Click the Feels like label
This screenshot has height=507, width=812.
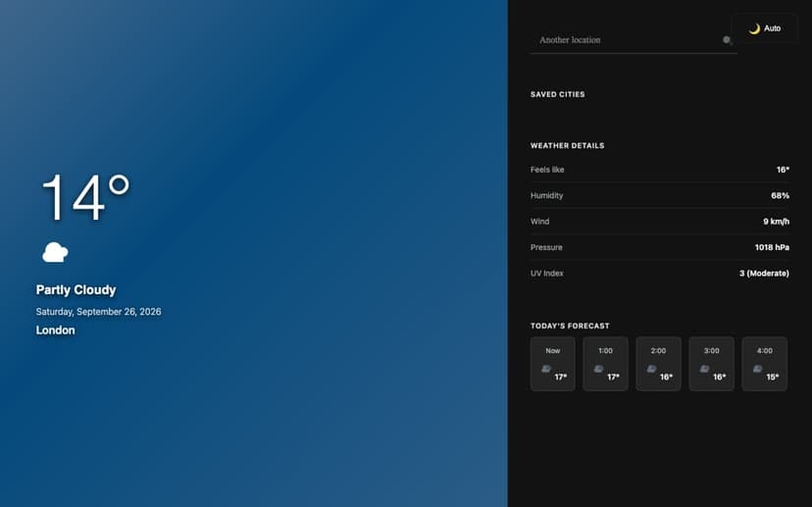[547, 170]
